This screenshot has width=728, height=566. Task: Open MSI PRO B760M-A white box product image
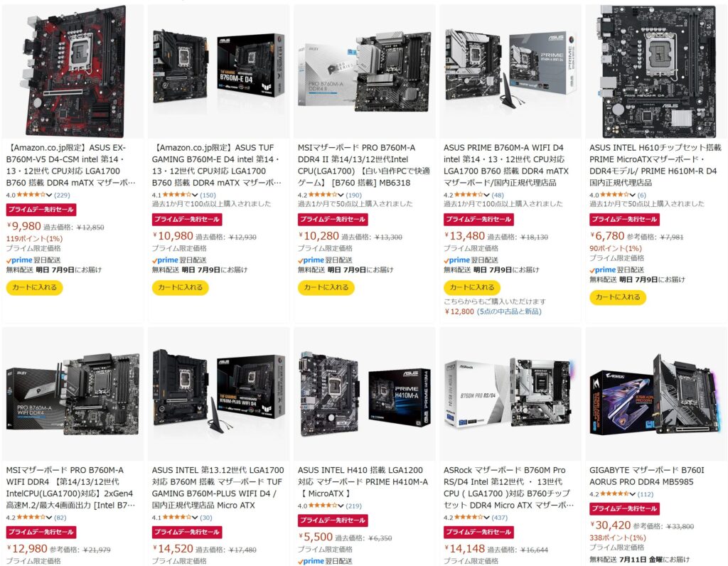point(365,71)
